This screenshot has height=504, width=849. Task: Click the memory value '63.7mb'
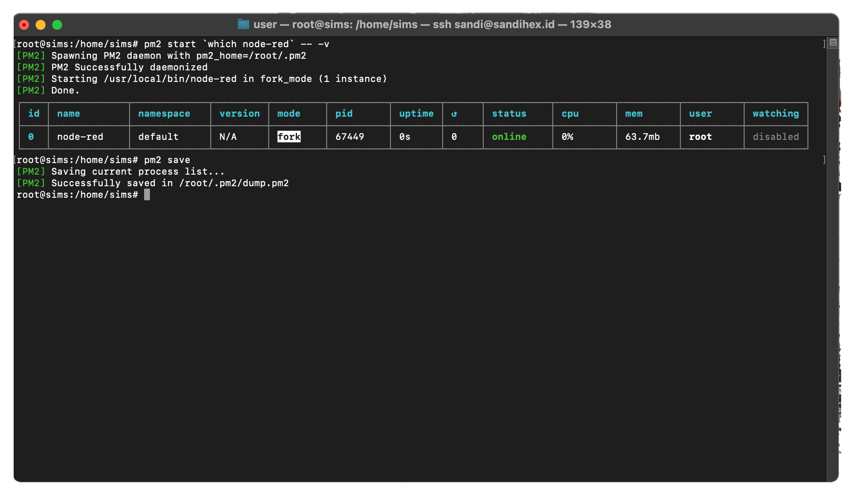642,137
